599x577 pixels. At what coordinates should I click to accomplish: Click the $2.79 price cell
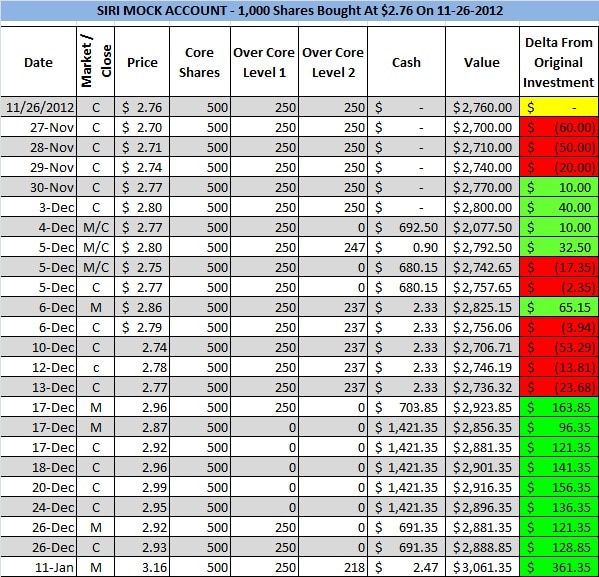[x=142, y=327]
